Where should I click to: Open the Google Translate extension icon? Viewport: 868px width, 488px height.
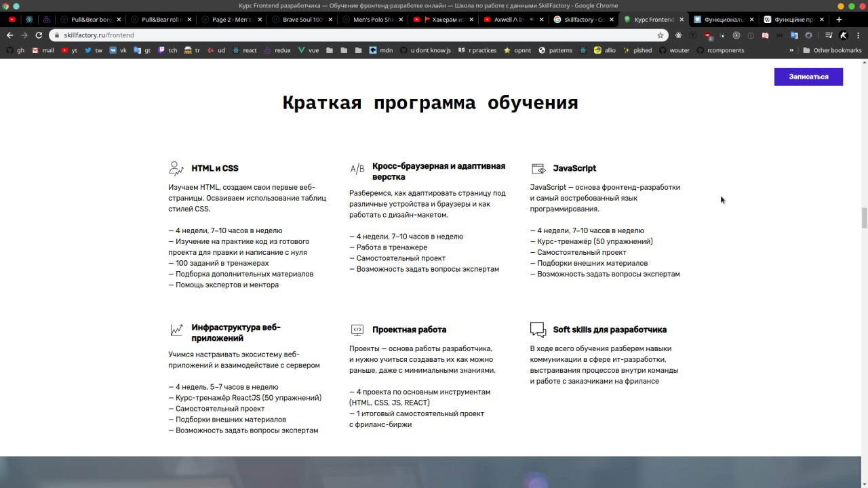pyautogui.click(x=794, y=35)
